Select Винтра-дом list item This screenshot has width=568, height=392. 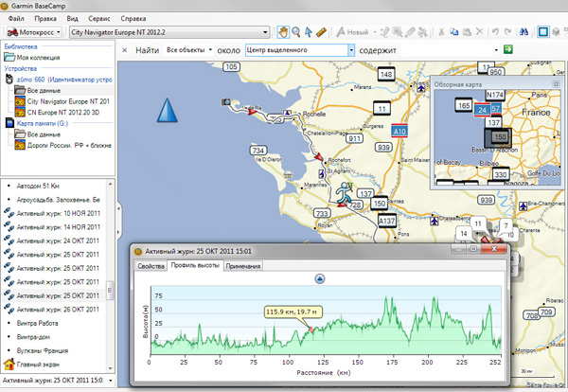(33, 337)
